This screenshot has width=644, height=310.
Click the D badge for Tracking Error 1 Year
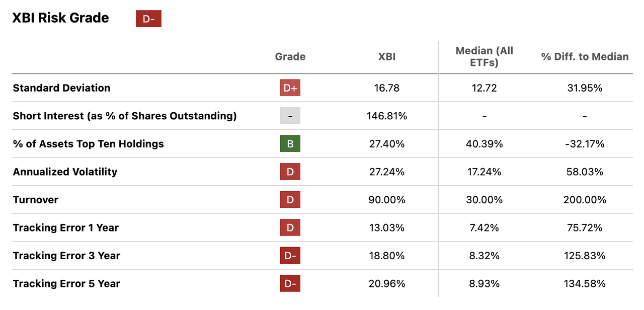pos(290,228)
